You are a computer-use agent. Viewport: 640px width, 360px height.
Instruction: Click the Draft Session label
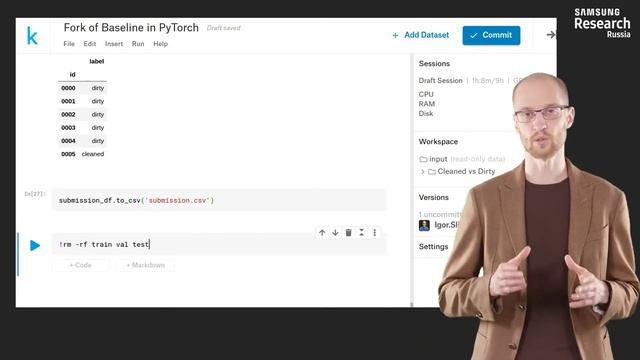pos(440,80)
